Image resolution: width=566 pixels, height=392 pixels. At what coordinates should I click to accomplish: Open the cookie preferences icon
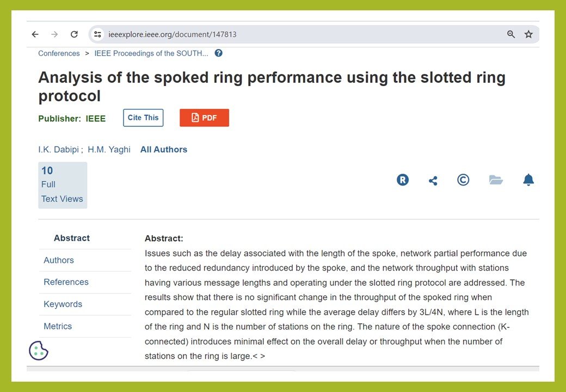(39, 351)
